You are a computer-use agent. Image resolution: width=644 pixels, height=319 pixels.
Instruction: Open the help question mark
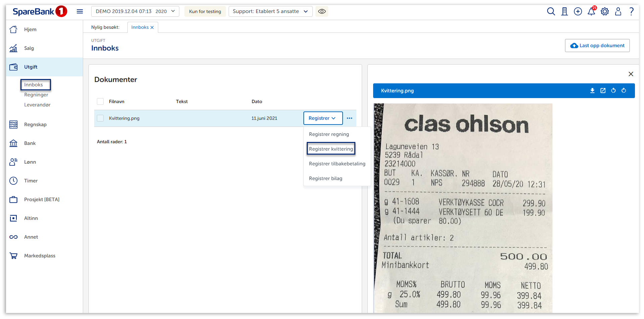click(632, 11)
